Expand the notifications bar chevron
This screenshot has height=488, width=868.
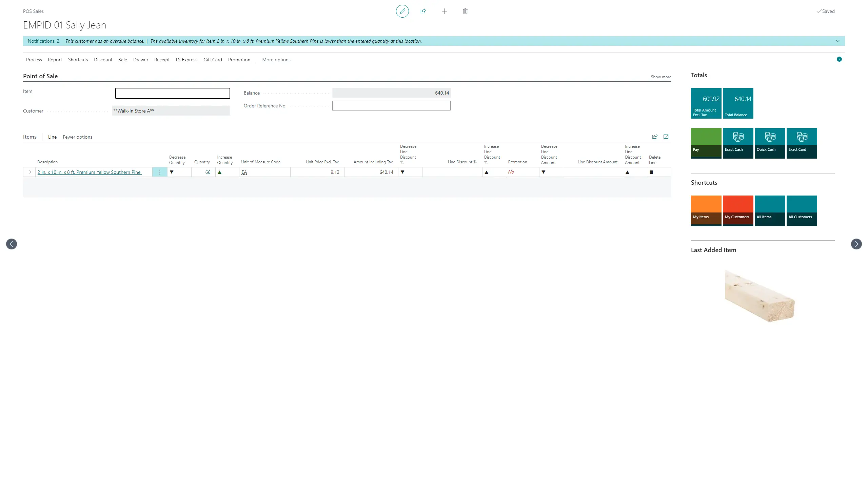coord(837,41)
